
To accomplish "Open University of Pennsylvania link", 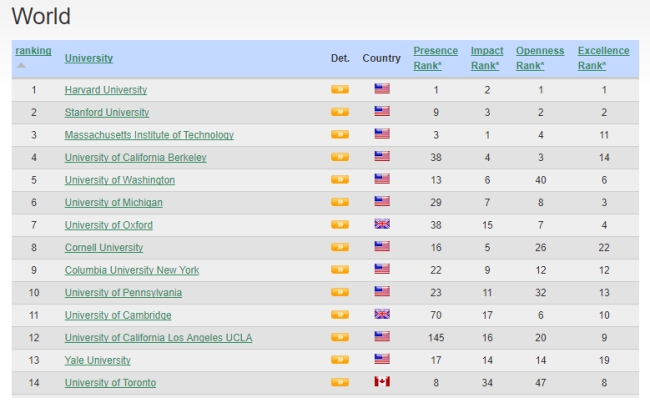I will (123, 293).
